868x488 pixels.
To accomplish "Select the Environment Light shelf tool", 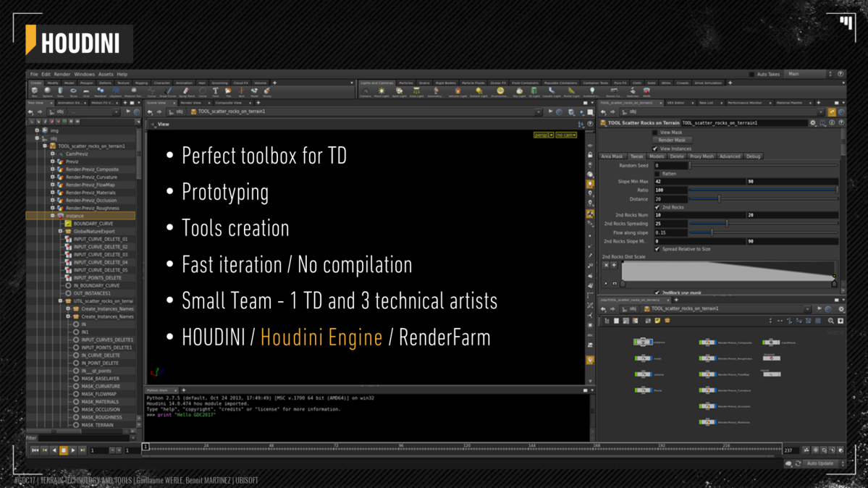I will point(500,92).
